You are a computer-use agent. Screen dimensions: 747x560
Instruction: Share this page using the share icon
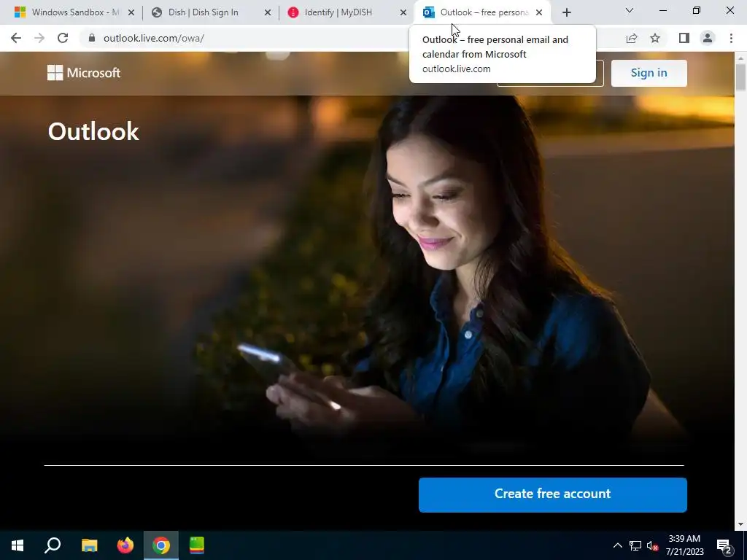(x=632, y=38)
